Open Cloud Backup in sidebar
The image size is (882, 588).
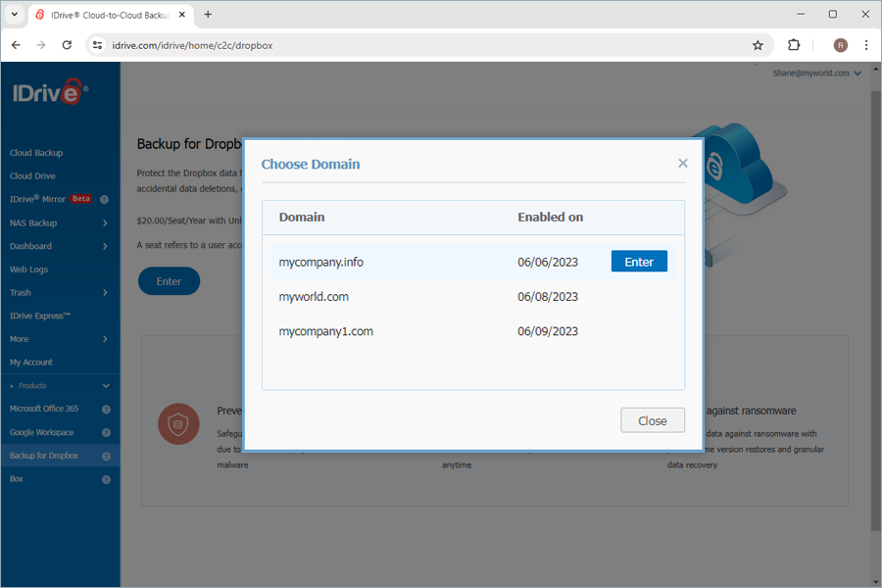tap(36, 153)
